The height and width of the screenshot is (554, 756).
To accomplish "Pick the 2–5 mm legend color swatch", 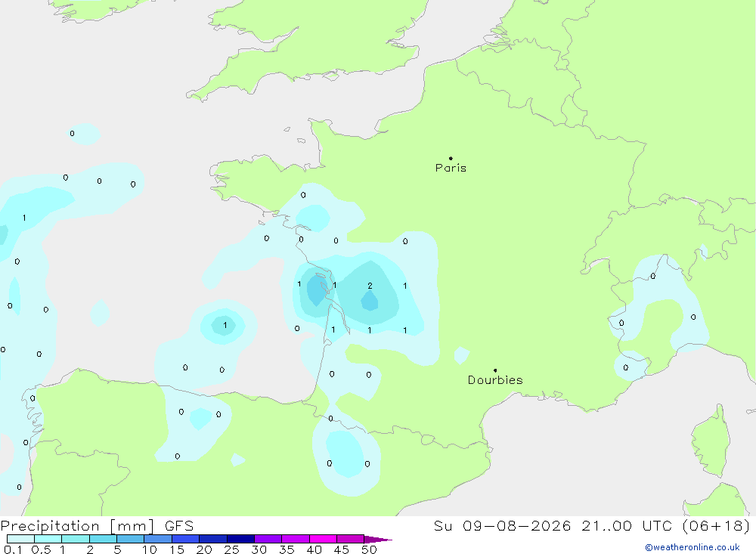I will coord(103,539).
